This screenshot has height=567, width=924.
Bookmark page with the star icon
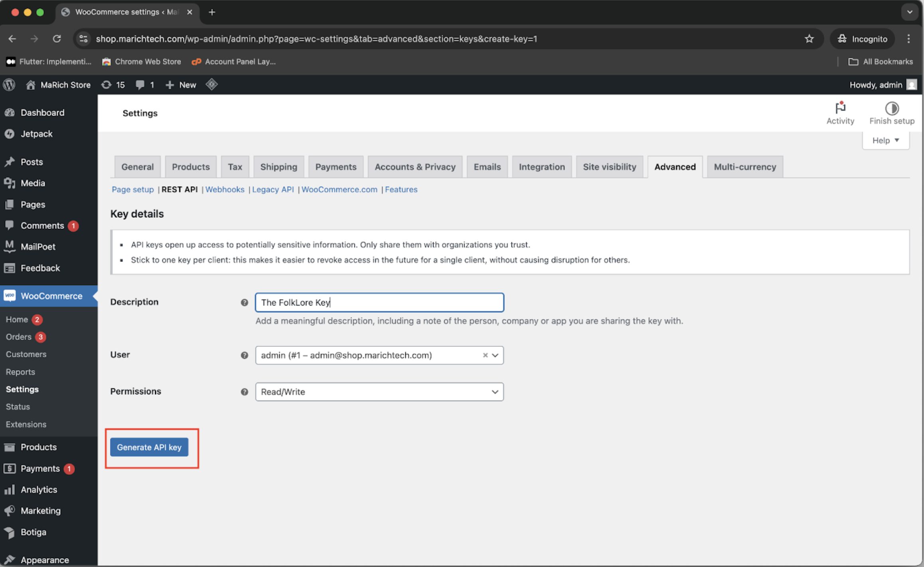809,39
